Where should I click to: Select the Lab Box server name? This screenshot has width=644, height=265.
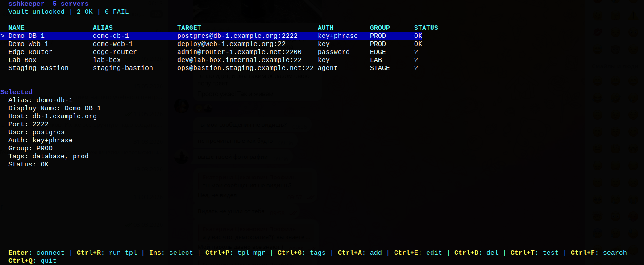coord(22,60)
